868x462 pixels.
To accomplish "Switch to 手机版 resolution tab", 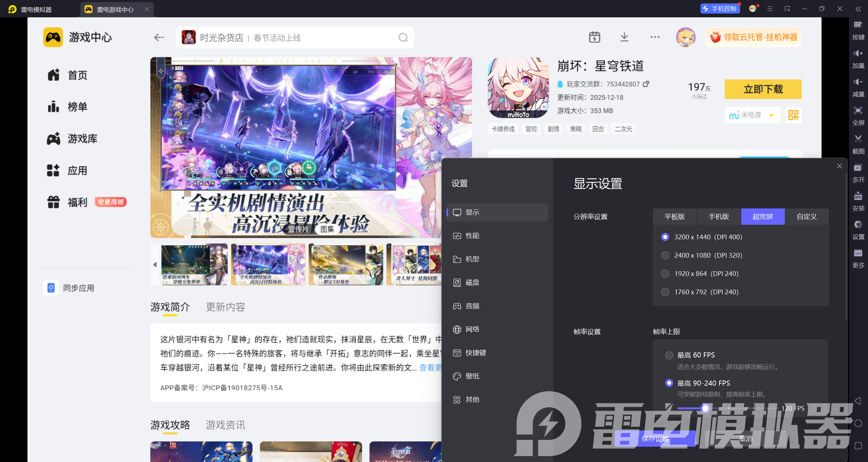I will [718, 217].
